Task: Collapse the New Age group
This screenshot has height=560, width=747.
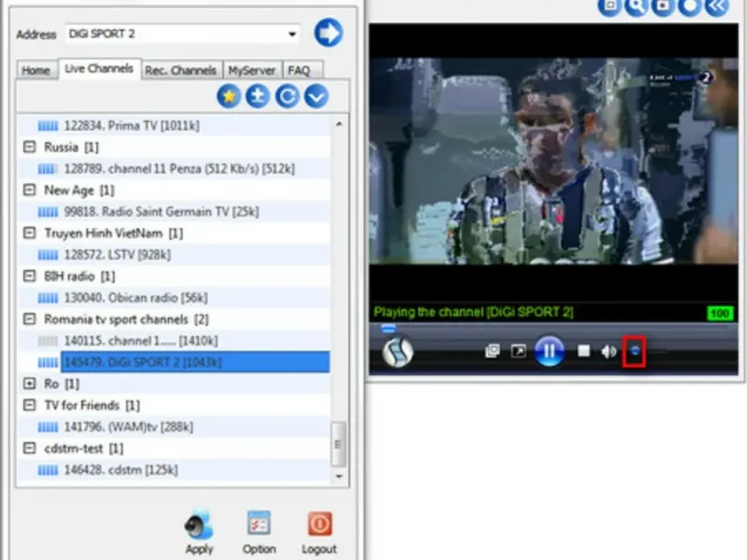Action: coord(30,190)
